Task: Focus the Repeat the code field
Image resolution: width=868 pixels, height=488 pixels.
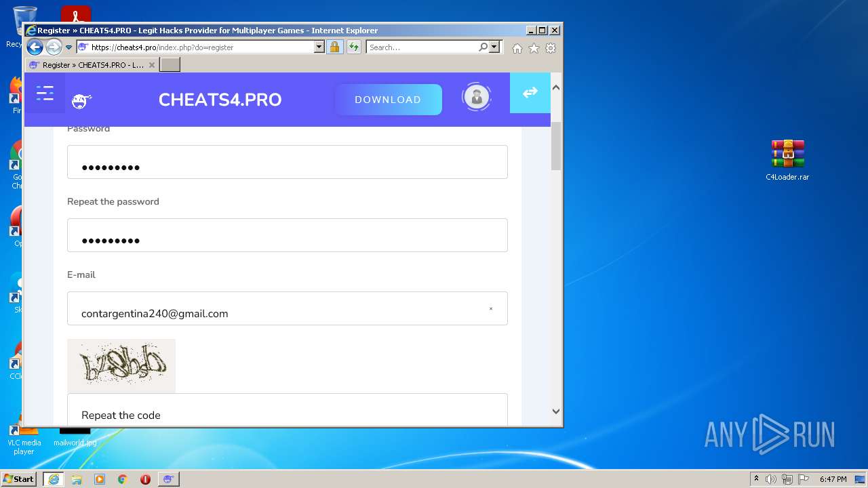Action: tap(288, 410)
